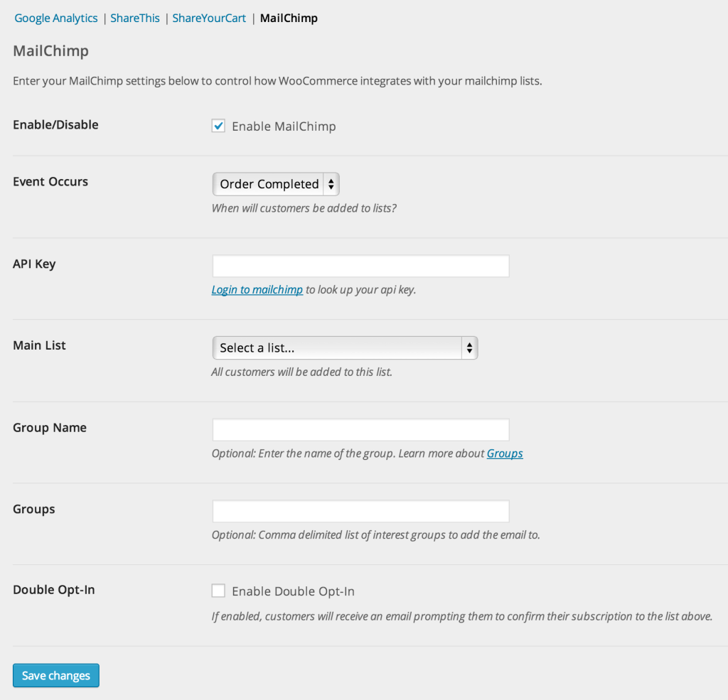
Task: Uncheck the Enable MailChimp checkbox
Action: (219, 126)
